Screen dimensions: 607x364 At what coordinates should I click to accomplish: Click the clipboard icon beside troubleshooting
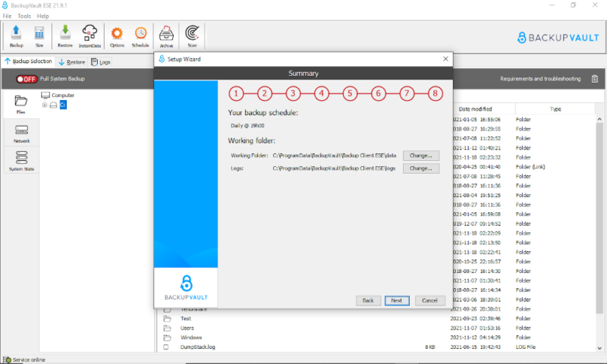click(595, 79)
